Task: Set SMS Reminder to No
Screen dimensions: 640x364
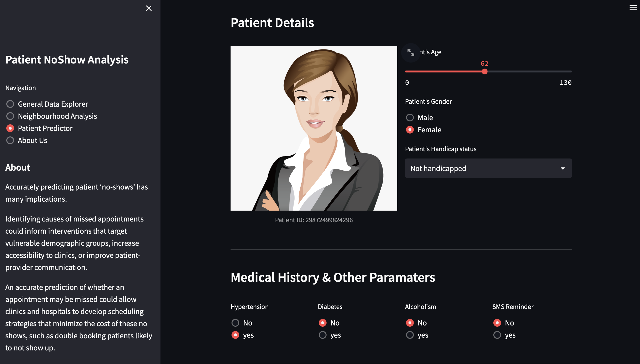Action: (497, 323)
